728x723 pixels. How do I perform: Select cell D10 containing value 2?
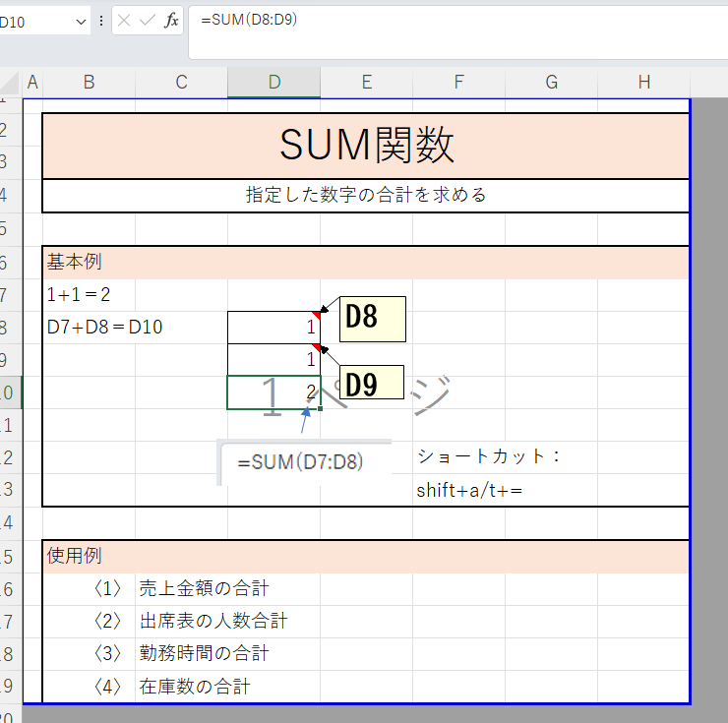point(273,392)
